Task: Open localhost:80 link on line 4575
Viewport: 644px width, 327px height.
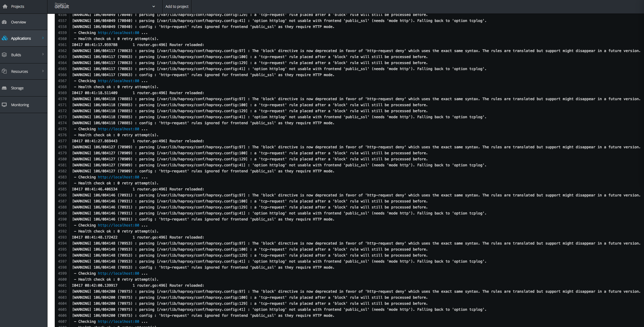Action: [x=118, y=129]
